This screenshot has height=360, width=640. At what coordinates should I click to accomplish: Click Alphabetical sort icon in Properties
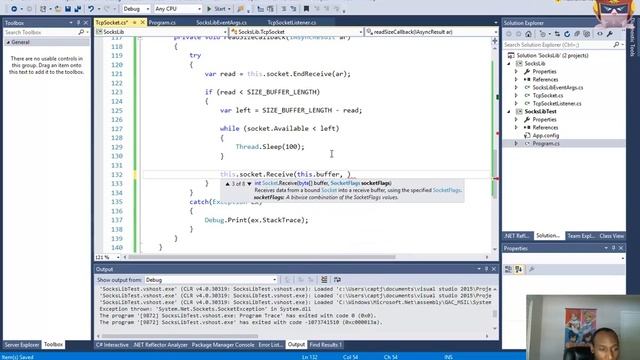pyautogui.click(x=518, y=269)
